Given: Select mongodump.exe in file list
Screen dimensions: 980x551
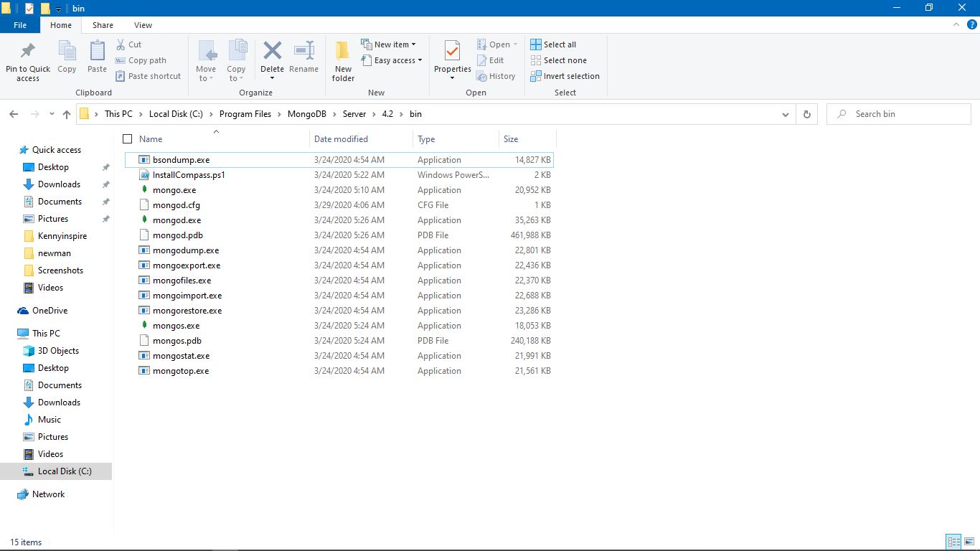Looking at the screenshot, I should click(x=186, y=250).
